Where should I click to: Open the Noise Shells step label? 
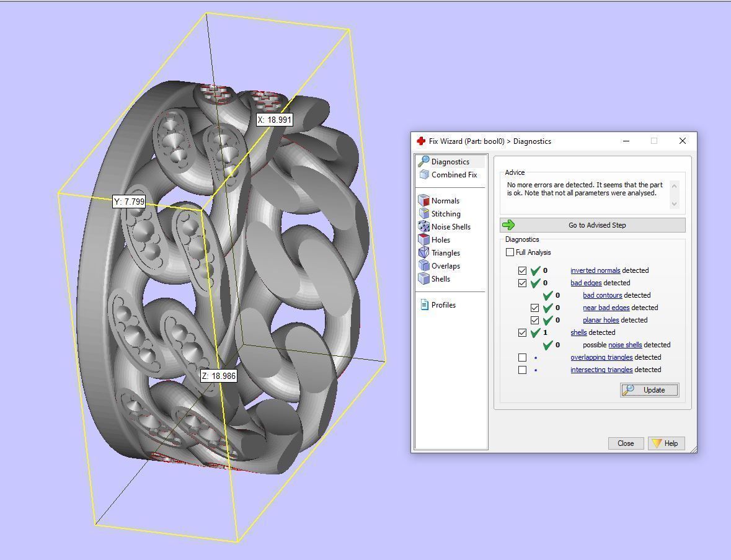(x=451, y=227)
